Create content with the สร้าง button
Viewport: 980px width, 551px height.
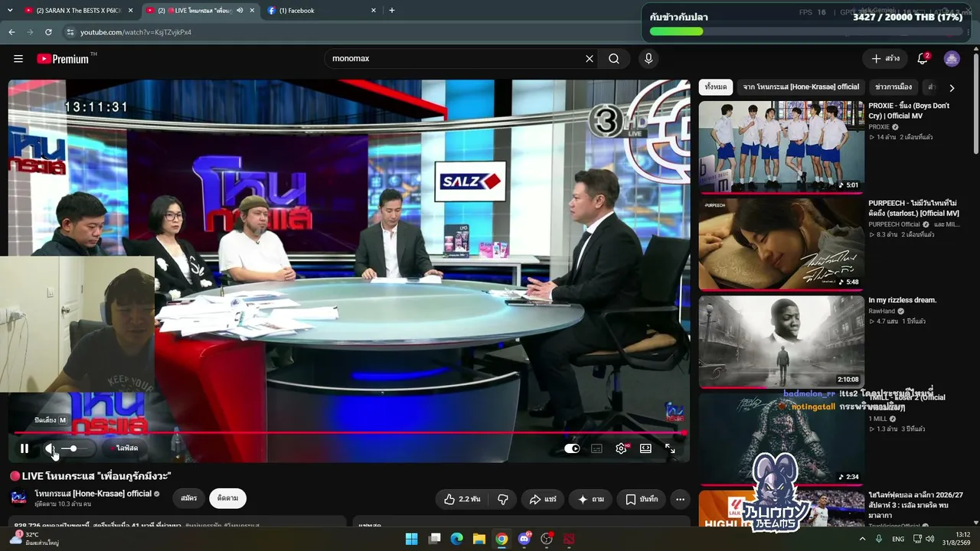885,59
